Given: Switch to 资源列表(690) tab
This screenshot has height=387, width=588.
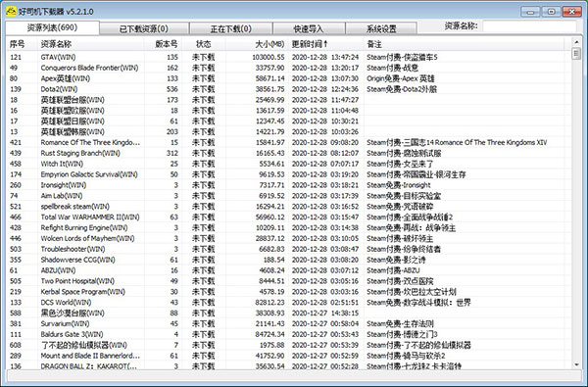Looking at the screenshot, I should point(52,27).
